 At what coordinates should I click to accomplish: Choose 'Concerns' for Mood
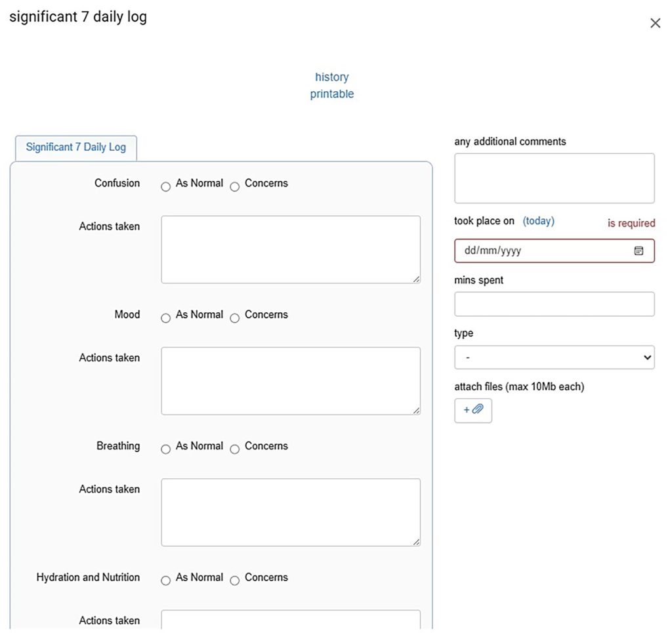[x=234, y=318]
